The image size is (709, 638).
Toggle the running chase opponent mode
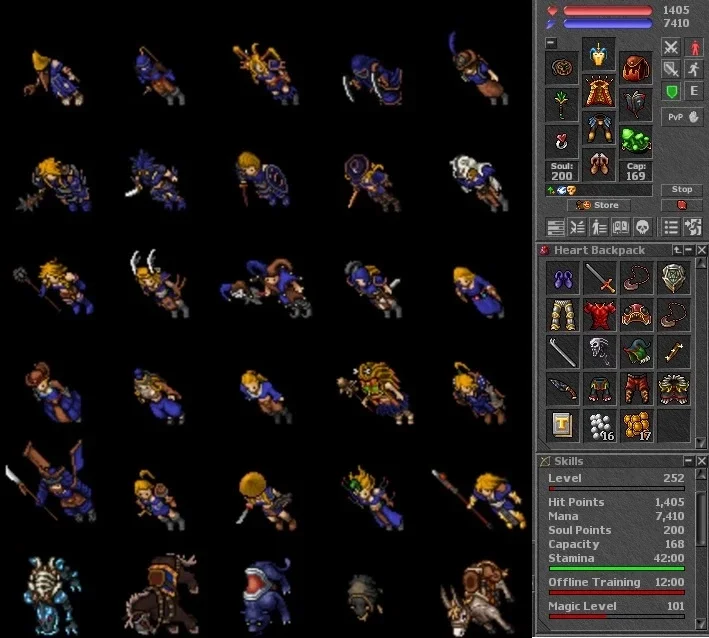pyautogui.click(x=694, y=69)
